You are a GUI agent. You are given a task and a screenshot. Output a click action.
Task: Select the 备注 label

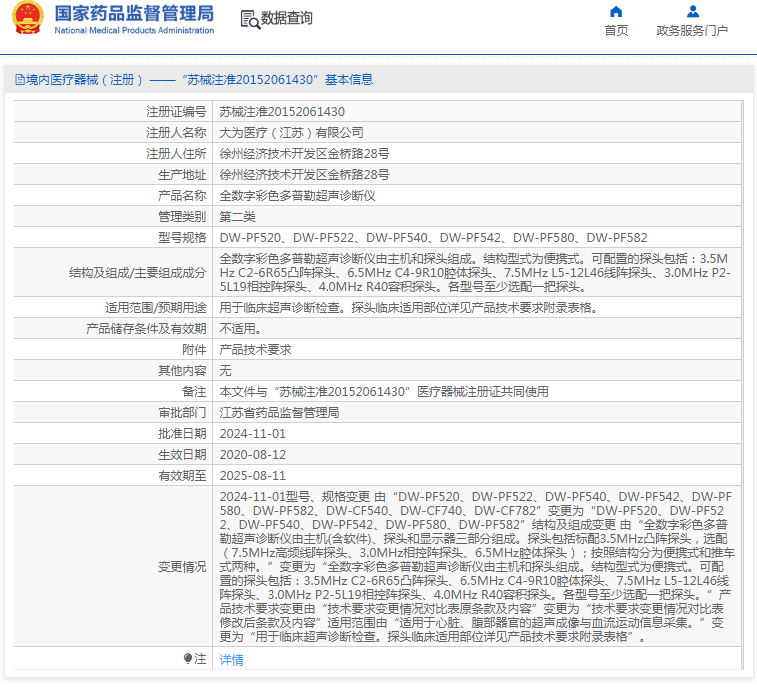pyautogui.click(x=194, y=392)
